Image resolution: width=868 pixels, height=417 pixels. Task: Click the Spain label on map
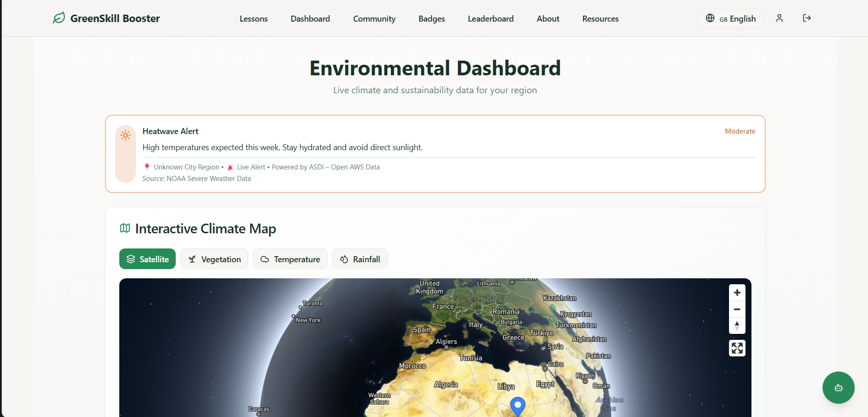(422, 329)
